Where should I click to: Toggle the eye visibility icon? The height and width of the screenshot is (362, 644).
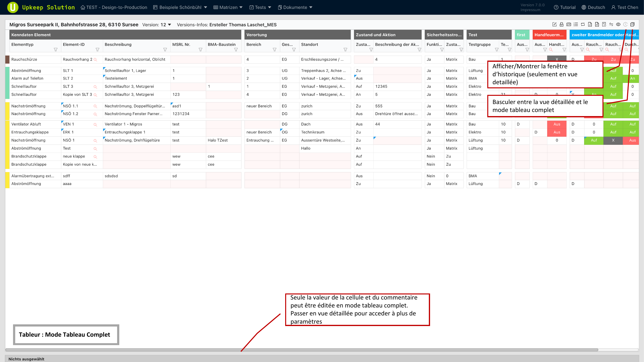click(618, 24)
